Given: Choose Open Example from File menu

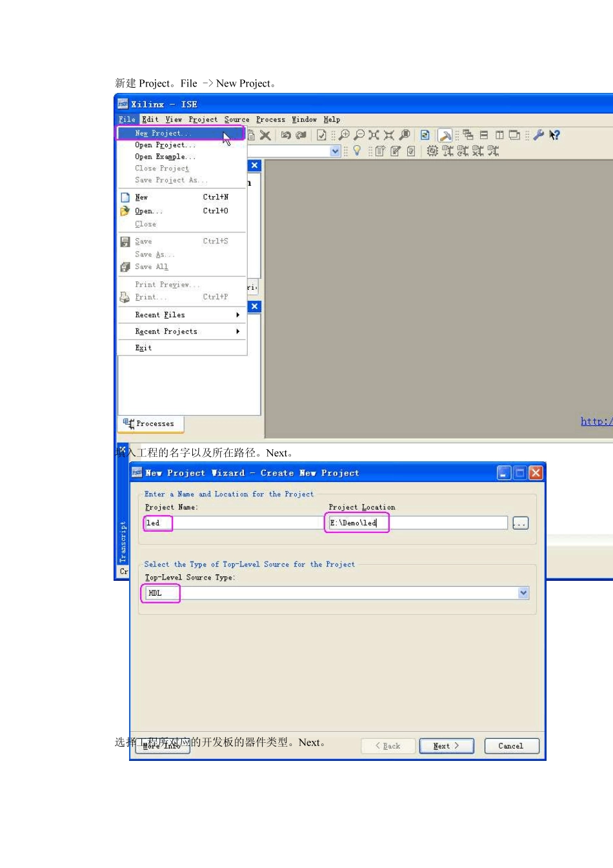Looking at the screenshot, I should pos(182,157).
